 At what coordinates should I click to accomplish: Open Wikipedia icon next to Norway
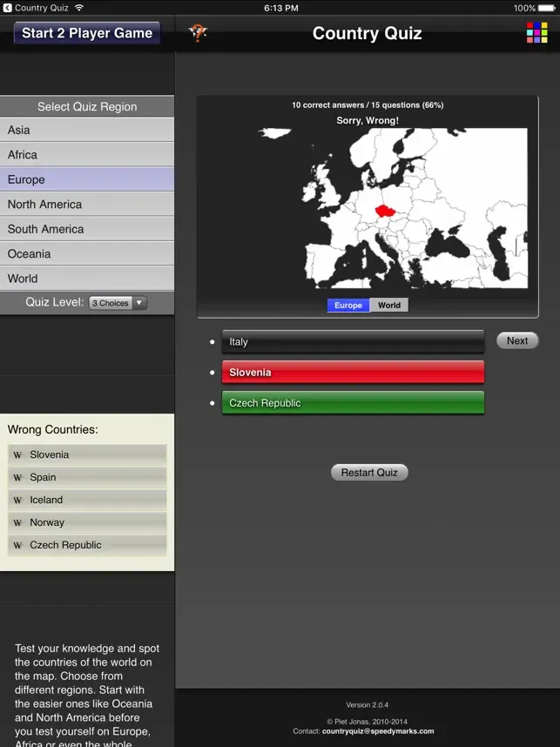tap(17, 522)
